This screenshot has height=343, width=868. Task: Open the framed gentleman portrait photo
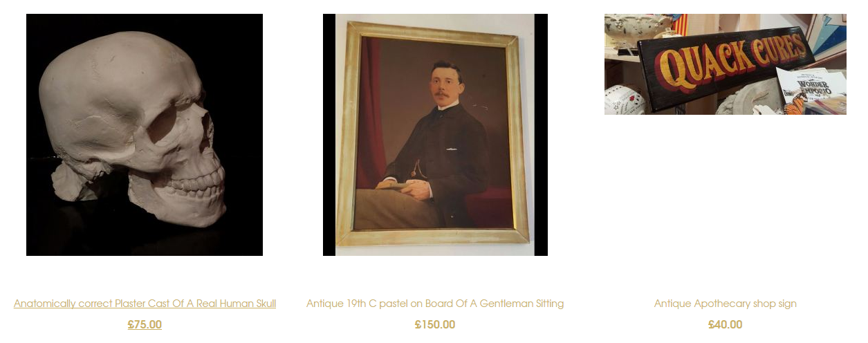pyautogui.click(x=435, y=135)
